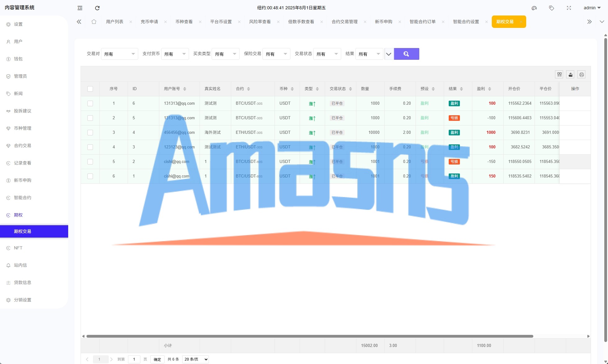Image resolution: width=608 pixels, height=364 pixels.
Task: Close the 用户列表 tab
Action: coord(131,22)
